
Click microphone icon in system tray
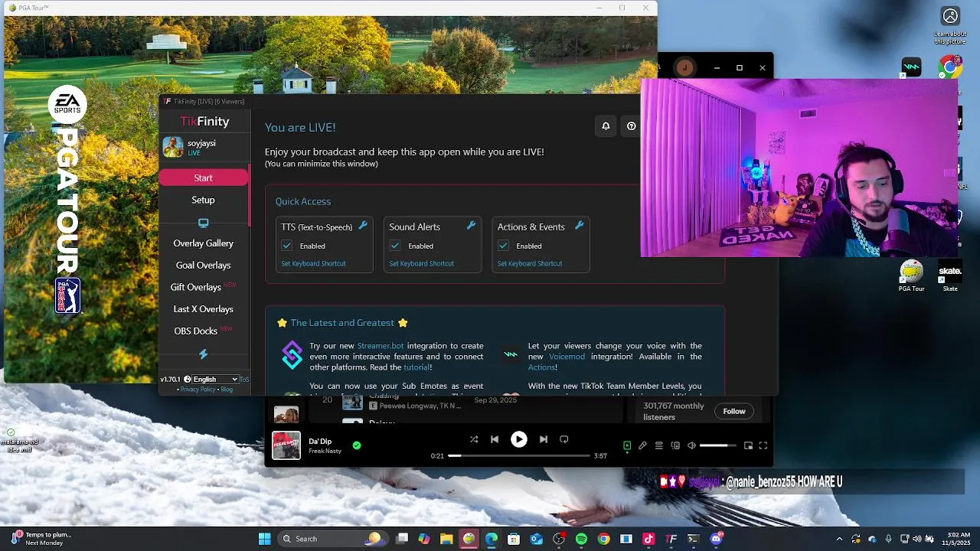[x=888, y=539]
